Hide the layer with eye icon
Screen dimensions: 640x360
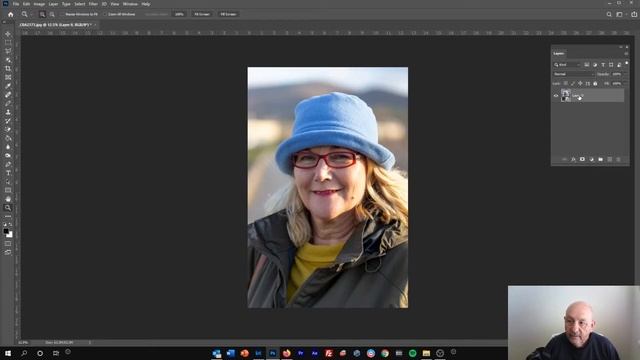(x=556, y=96)
